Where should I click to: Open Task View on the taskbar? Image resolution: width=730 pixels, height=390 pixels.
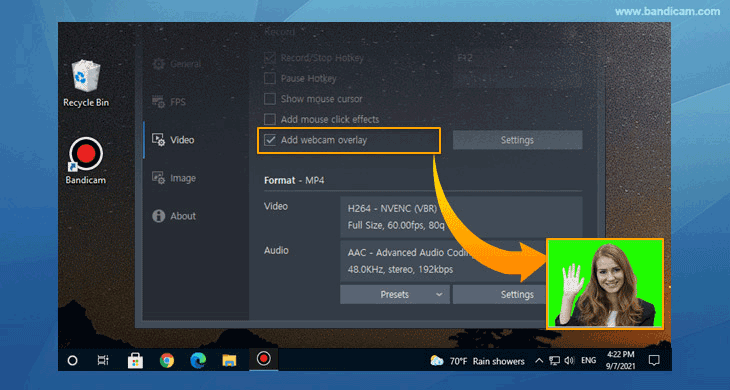pos(103,360)
